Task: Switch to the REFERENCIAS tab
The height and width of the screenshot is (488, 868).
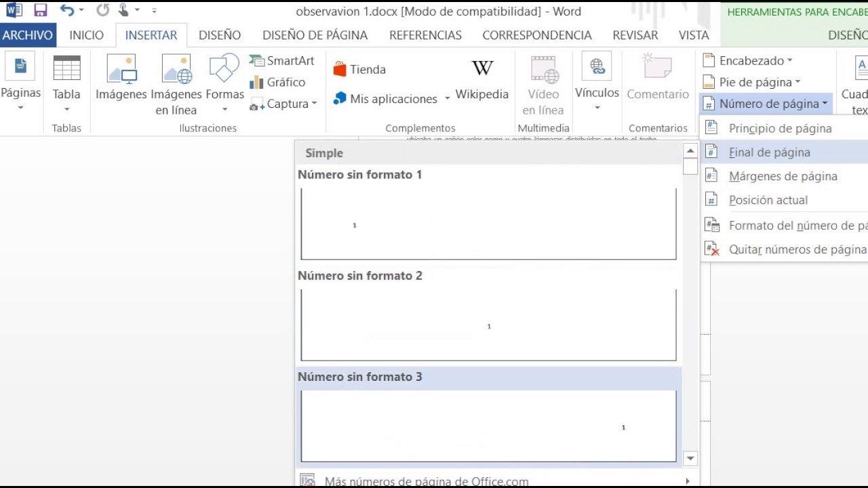Action: click(425, 35)
